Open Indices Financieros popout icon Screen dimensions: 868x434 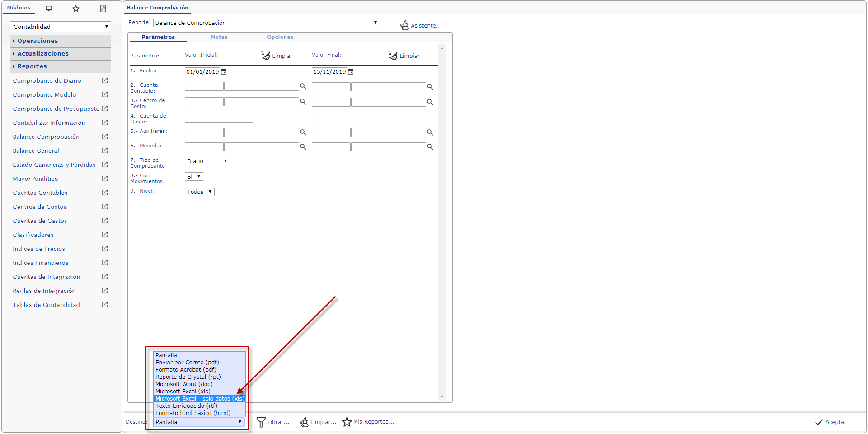click(105, 263)
